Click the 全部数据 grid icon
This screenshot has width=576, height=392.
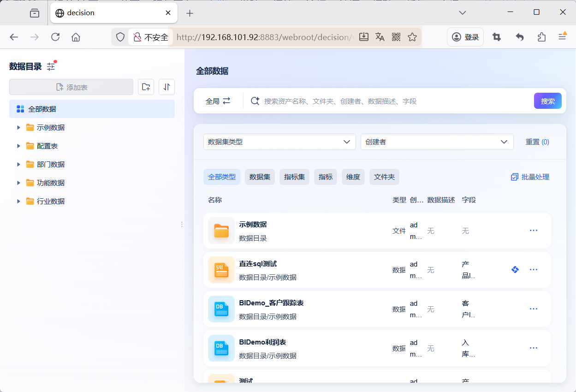click(20, 109)
